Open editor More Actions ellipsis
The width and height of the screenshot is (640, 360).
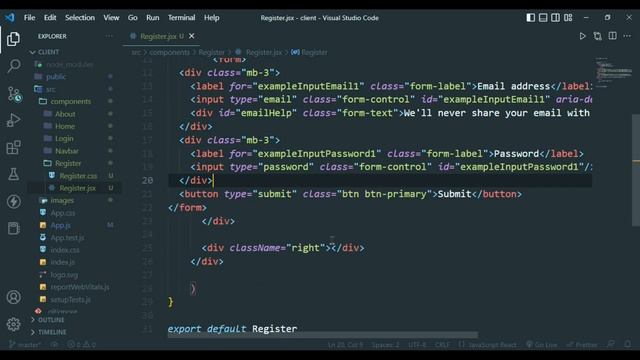coord(627,36)
